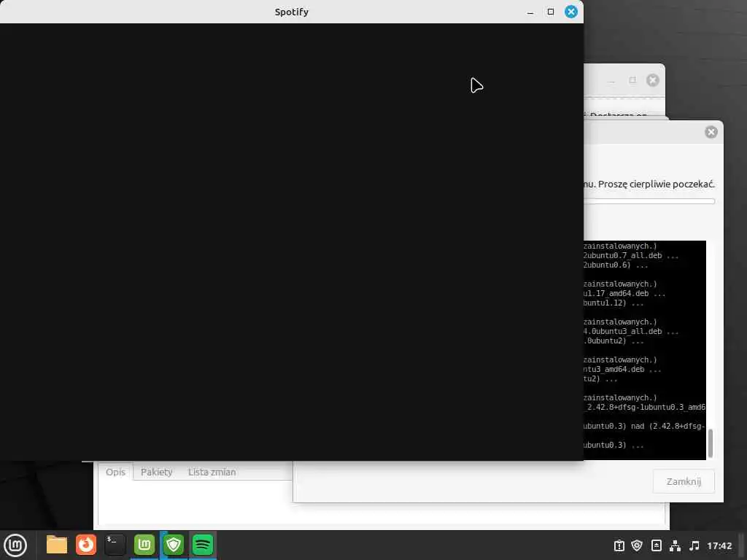747x560 pixels.
Task: Open the network connections tray icon
Action: (675, 545)
